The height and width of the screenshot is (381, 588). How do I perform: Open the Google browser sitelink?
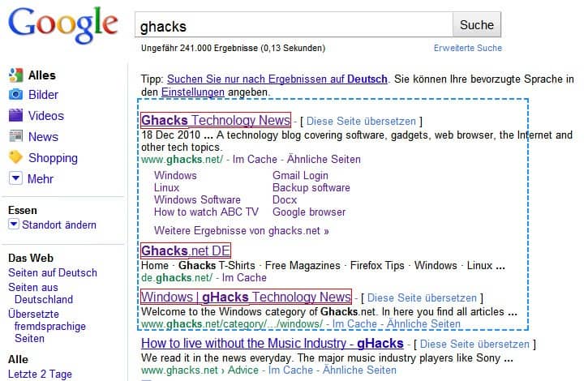(x=309, y=212)
